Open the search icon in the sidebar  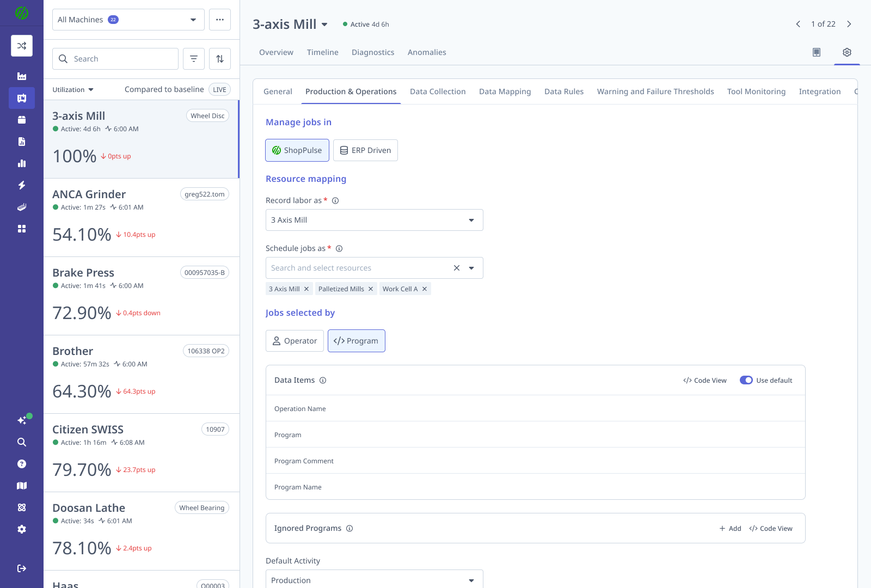pyautogui.click(x=22, y=442)
